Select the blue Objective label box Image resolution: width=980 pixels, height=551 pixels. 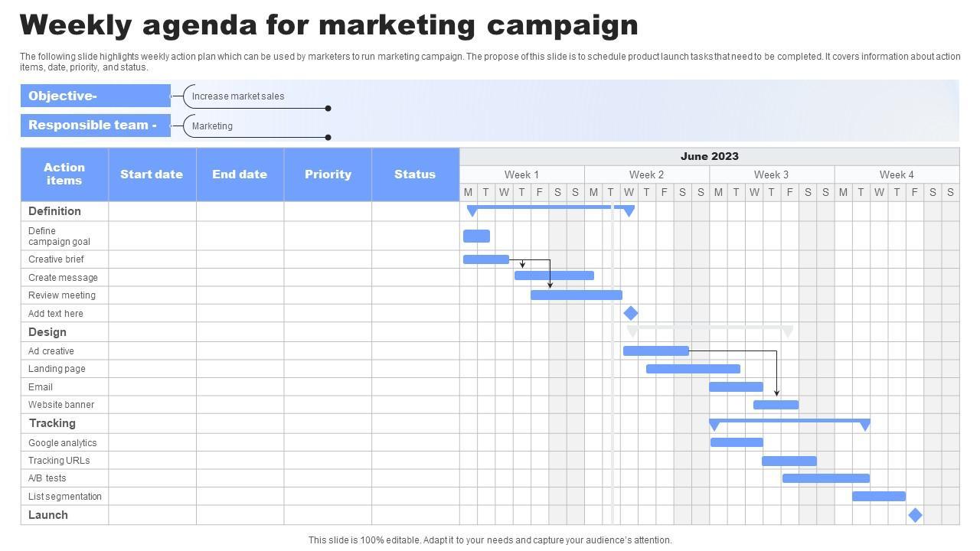click(96, 96)
